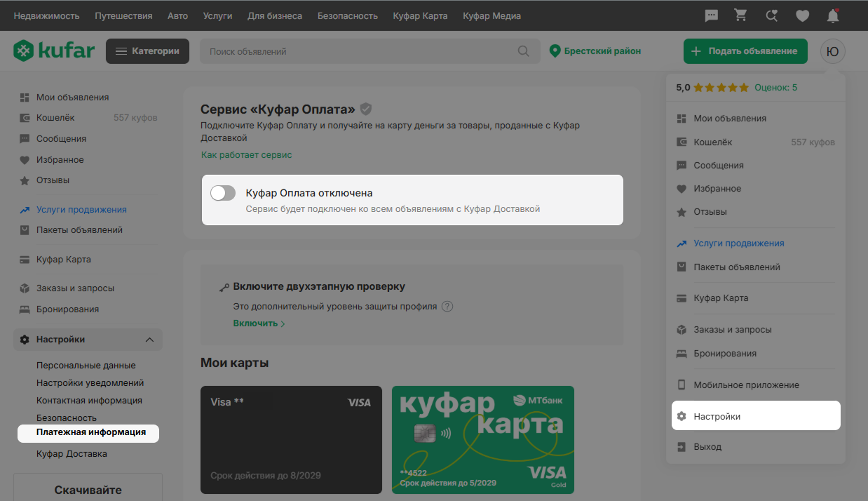Screen dimensions: 868x501
Task: Open Куфар Карта in top menu
Action: pos(420,15)
